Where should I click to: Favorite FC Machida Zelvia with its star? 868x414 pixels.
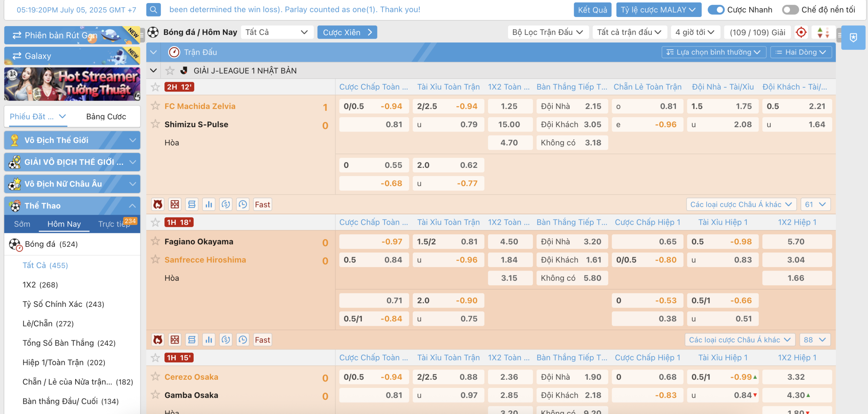[x=155, y=106]
